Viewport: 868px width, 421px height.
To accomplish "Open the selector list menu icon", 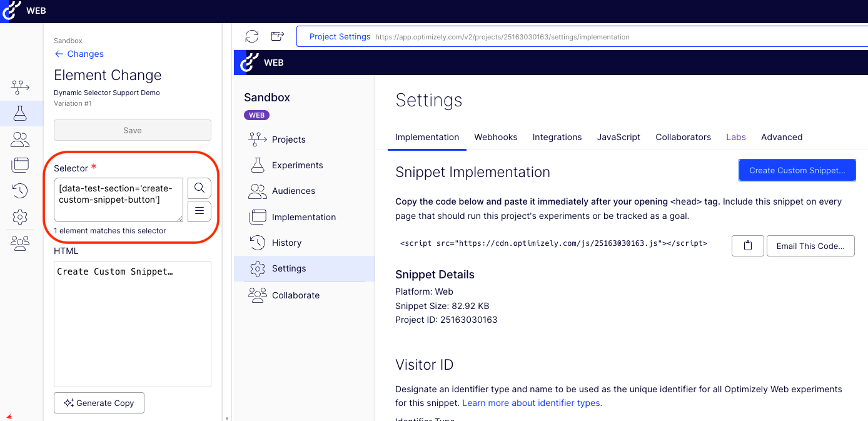I will [x=199, y=211].
